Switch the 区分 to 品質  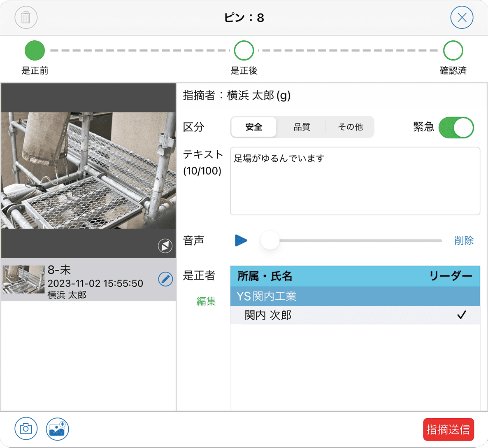pos(303,127)
